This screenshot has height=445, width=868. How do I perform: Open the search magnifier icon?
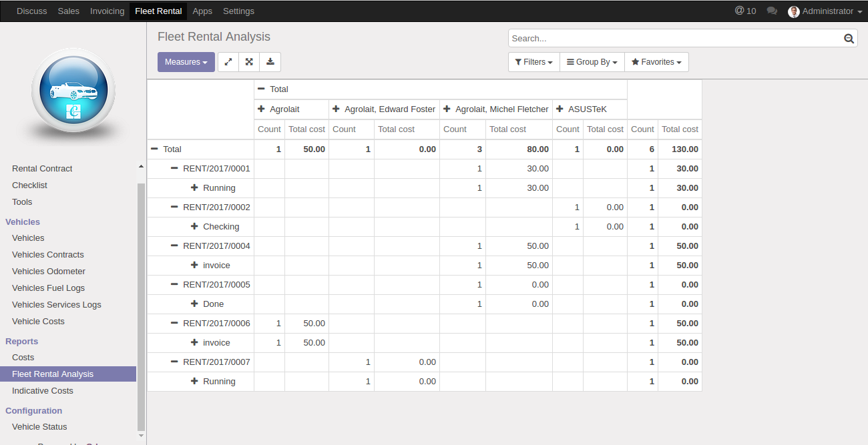pyautogui.click(x=849, y=38)
